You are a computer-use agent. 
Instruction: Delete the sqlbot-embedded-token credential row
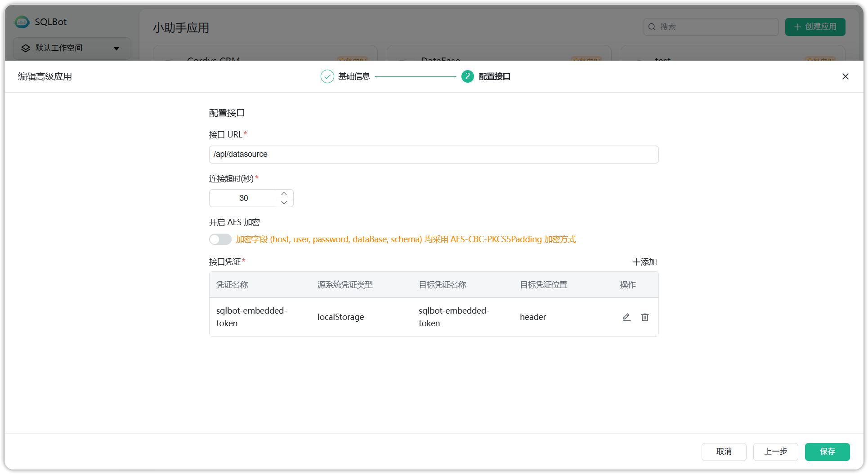(645, 317)
